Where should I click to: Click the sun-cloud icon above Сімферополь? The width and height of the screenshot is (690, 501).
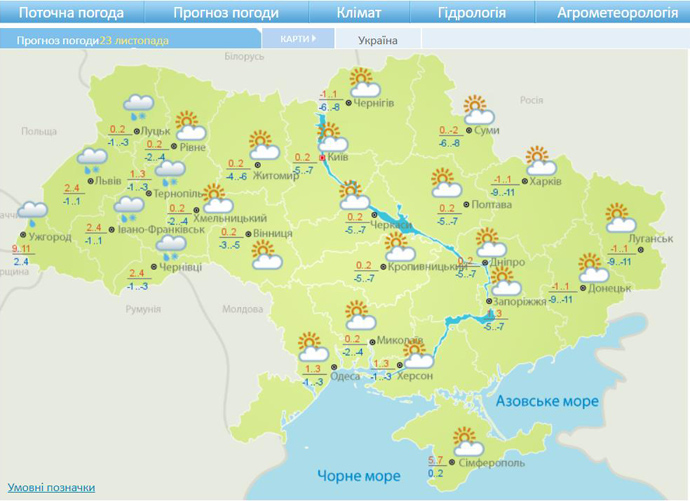coord(464,442)
